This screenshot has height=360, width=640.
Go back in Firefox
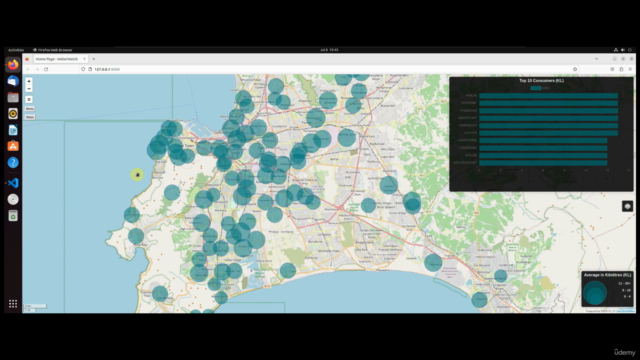pyautogui.click(x=28, y=69)
